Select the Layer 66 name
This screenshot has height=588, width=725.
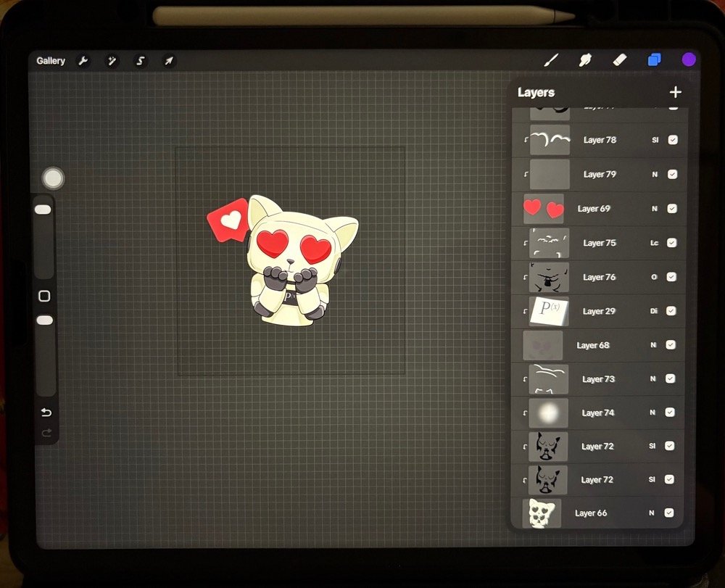(591, 513)
